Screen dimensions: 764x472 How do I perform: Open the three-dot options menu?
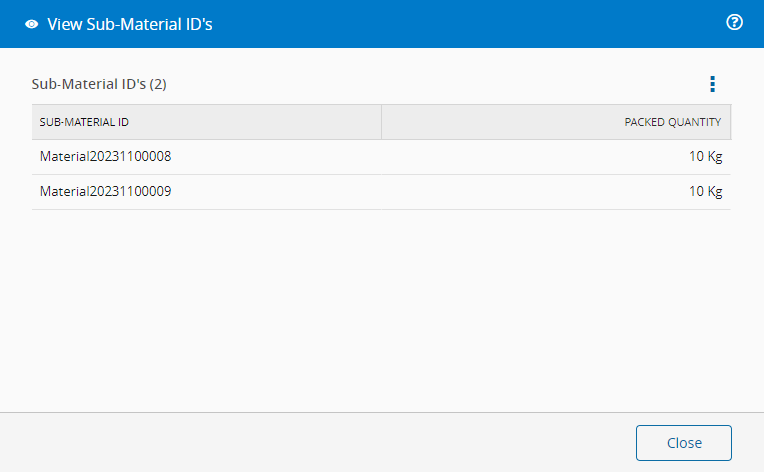click(712, 84)
